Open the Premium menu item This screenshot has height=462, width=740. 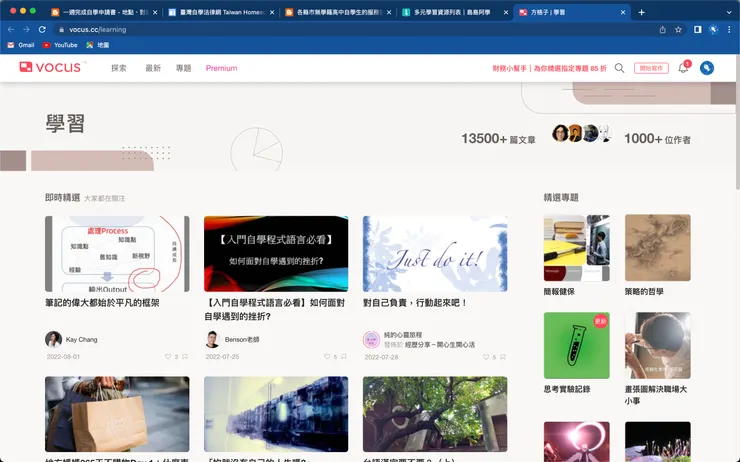click(x=221, y=68)
